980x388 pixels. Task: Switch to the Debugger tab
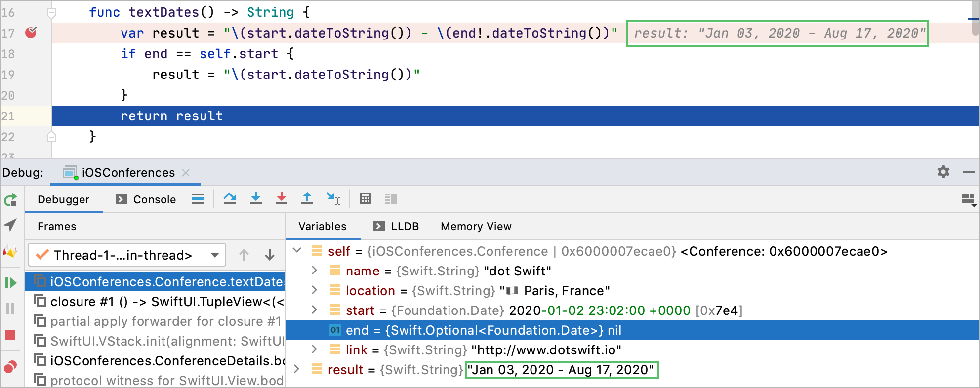point(64,199)
